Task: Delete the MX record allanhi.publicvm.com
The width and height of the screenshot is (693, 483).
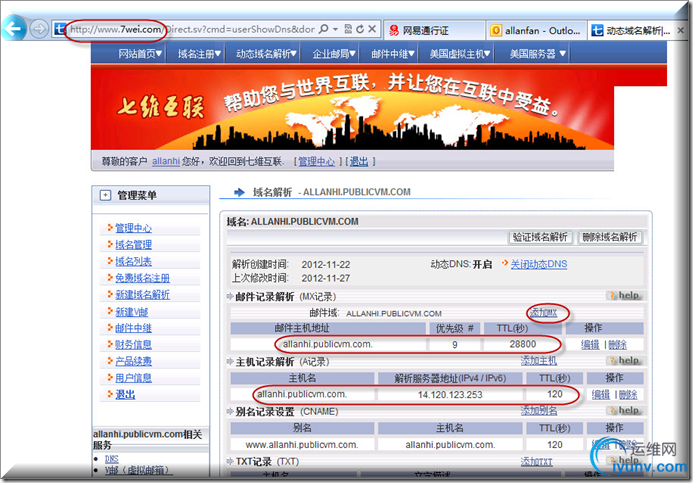Action: coord(617,345)
